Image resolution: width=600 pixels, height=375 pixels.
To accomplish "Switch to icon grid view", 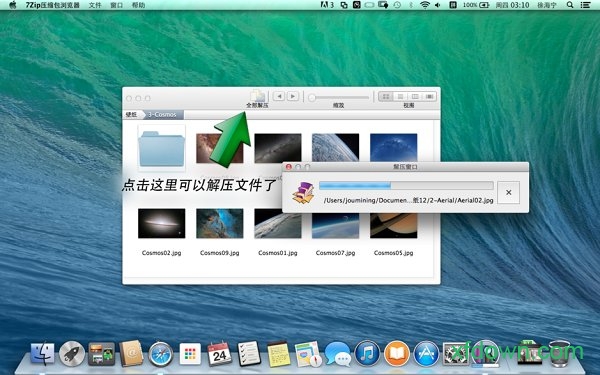I will [386, 96].
